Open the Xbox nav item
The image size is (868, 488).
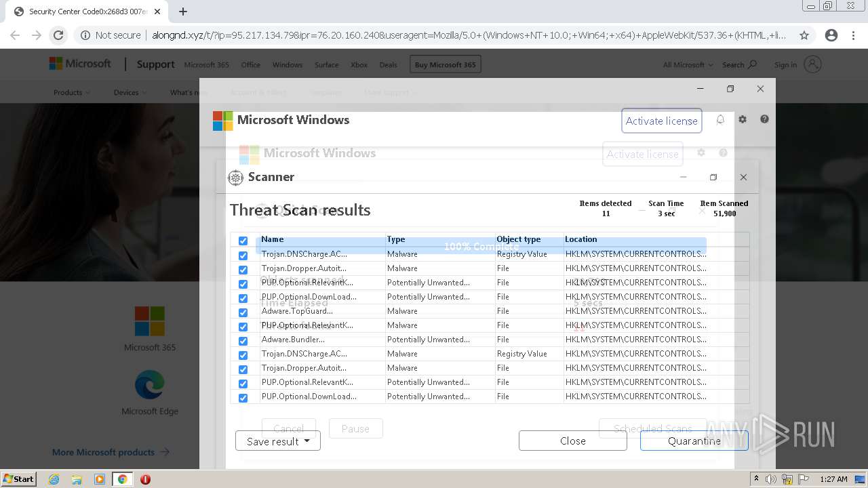(x=359, y=65)
